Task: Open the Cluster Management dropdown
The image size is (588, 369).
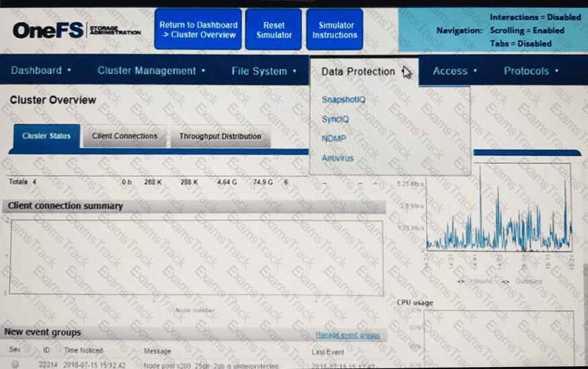Action: pos(151,71)
